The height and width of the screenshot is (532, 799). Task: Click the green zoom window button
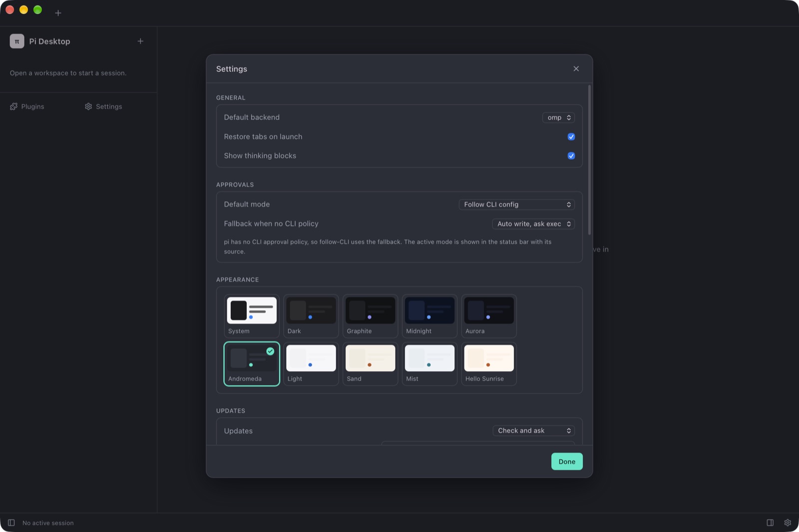click(x=37, y=10)
